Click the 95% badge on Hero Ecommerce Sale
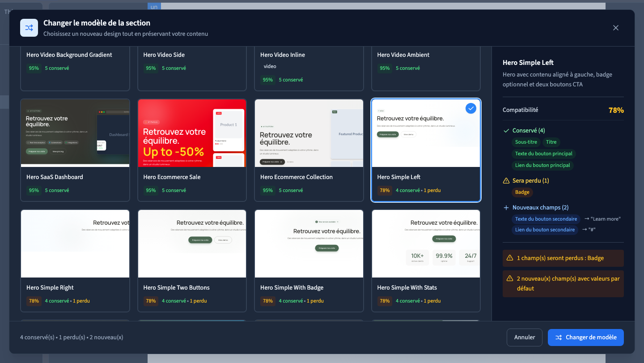 [151, 191]
